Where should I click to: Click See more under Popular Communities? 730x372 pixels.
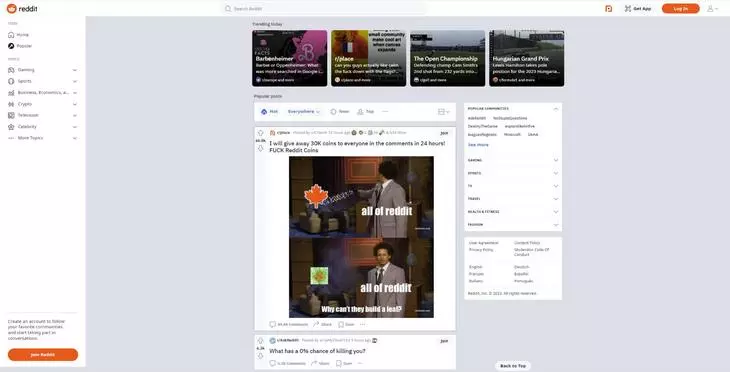478,145
